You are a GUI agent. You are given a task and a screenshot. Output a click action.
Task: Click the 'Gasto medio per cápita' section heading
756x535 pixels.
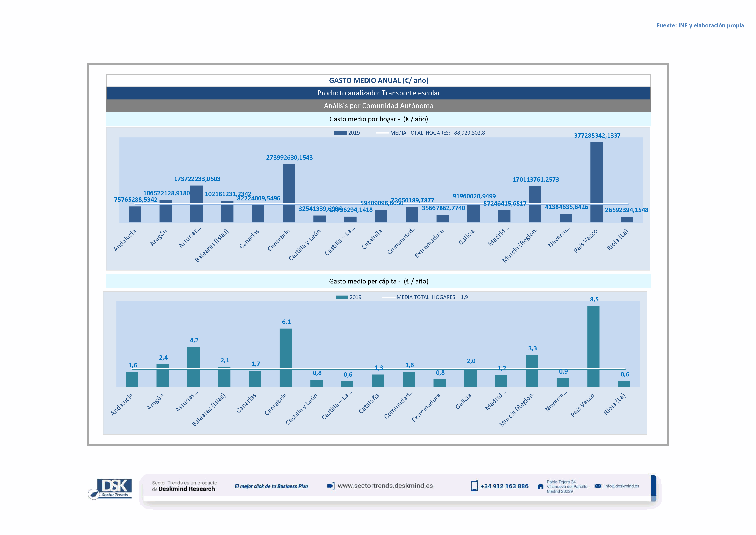pyautogui.click(x=378, y=281)
